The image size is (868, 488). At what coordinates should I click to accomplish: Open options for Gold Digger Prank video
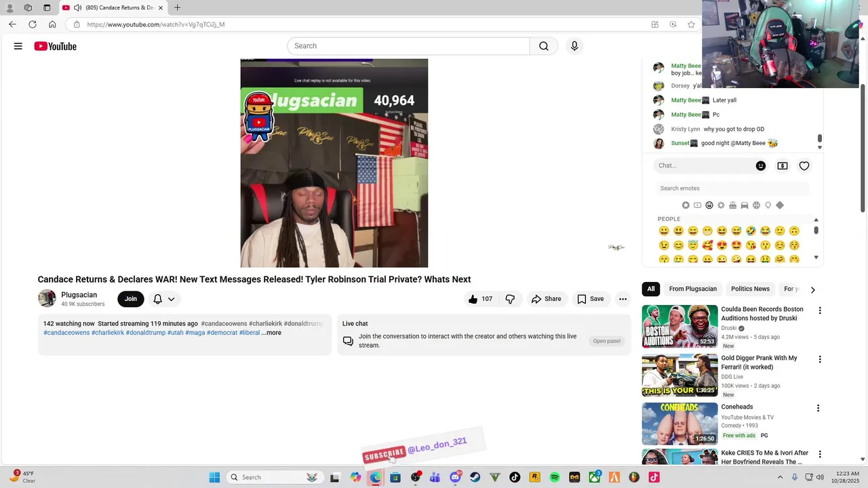[819, 359]
